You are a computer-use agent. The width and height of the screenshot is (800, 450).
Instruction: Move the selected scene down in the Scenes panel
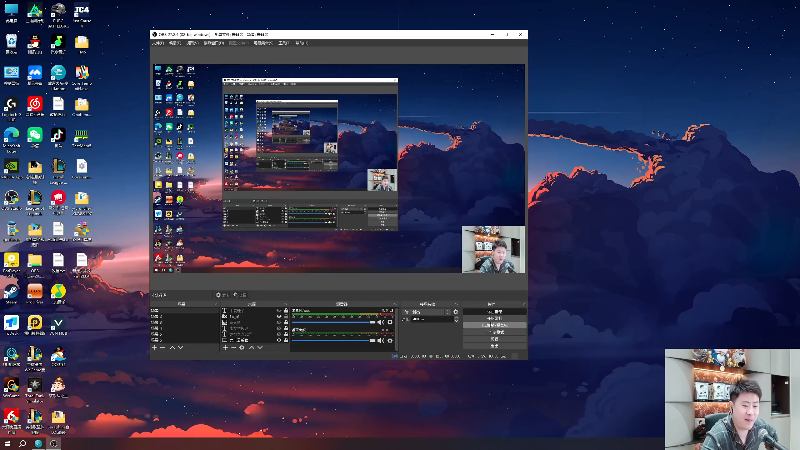tap(180, 347)
